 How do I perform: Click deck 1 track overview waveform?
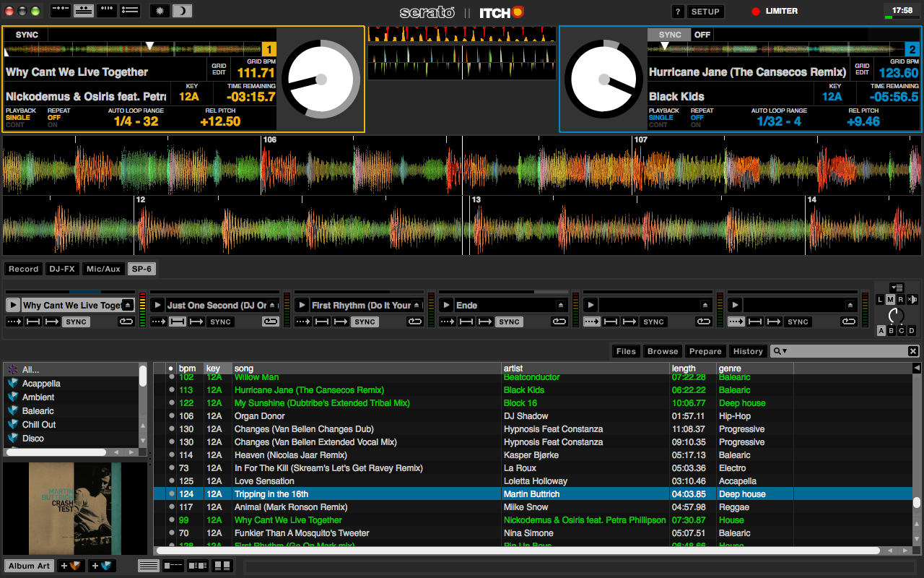click(131, 49)
